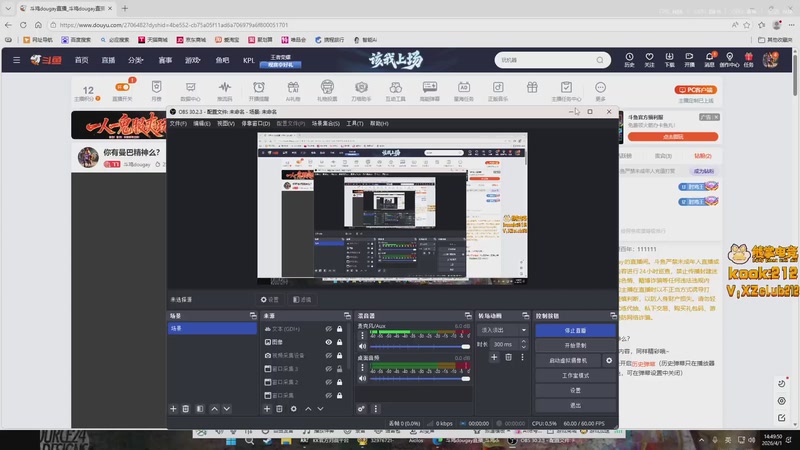The width and height of the screenshot is (800, 450).
Task: Open OBS 编辑(E) menu
Action: tap(202, 123)
